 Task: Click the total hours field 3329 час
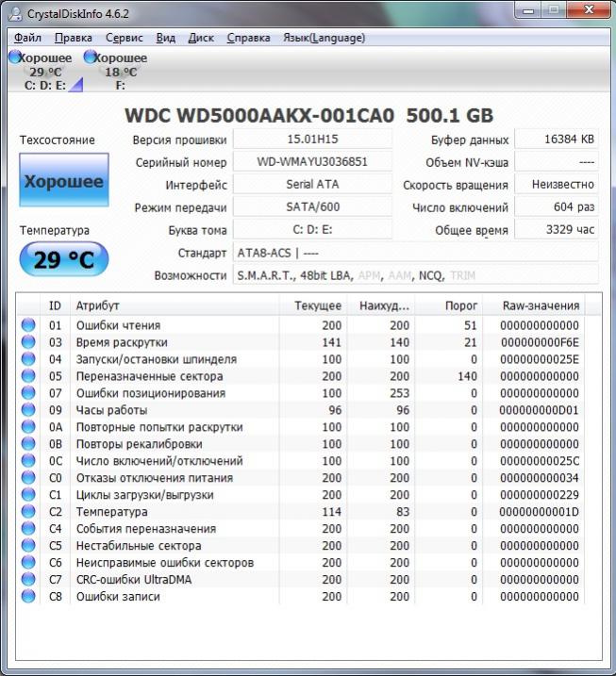pos(557,230)
